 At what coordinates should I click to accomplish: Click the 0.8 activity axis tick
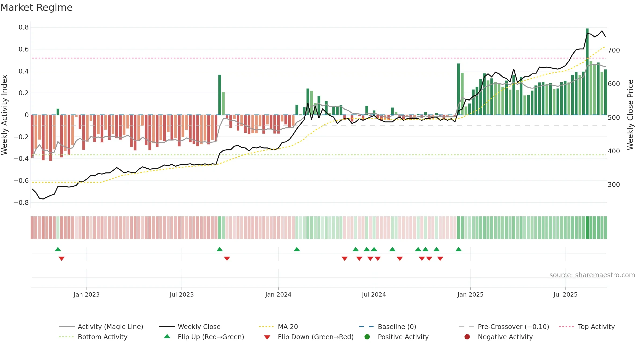pyautogui.click(x=24, y=27)
